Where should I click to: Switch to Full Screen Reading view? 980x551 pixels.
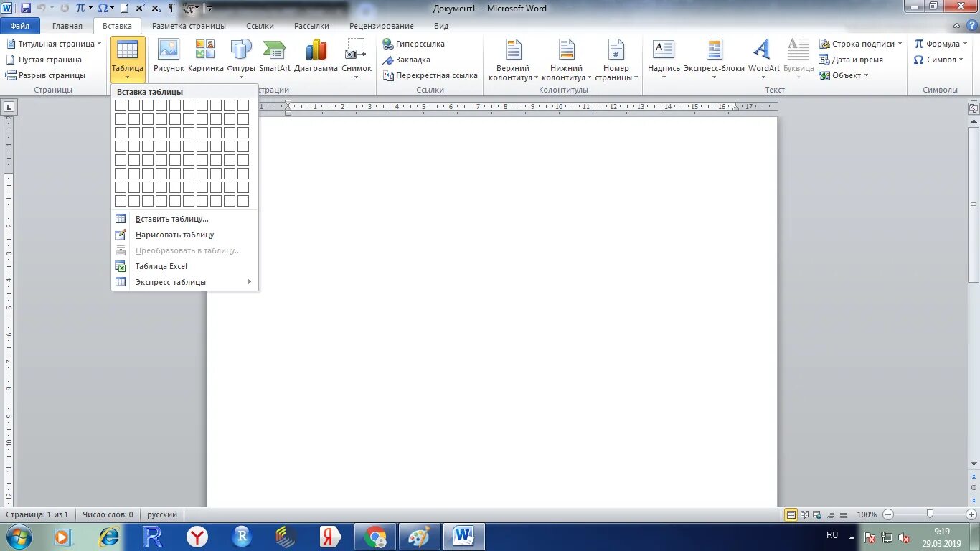point(804,514)
